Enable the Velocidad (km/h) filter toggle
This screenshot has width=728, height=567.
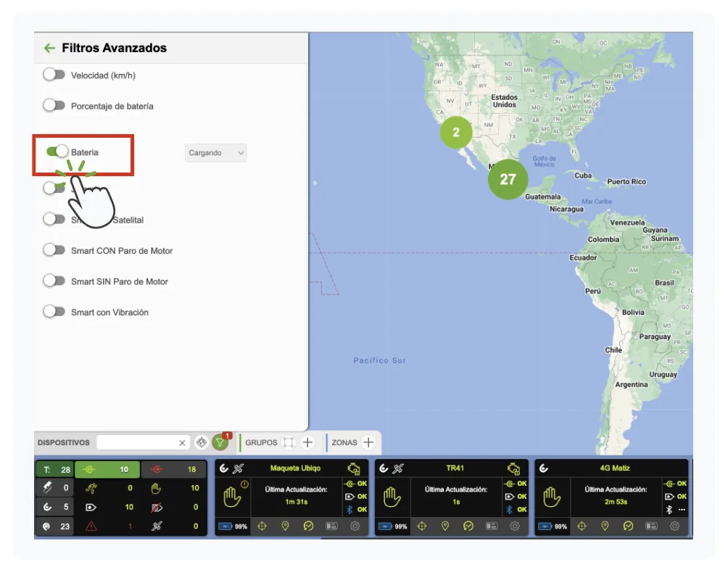(54, 75)
